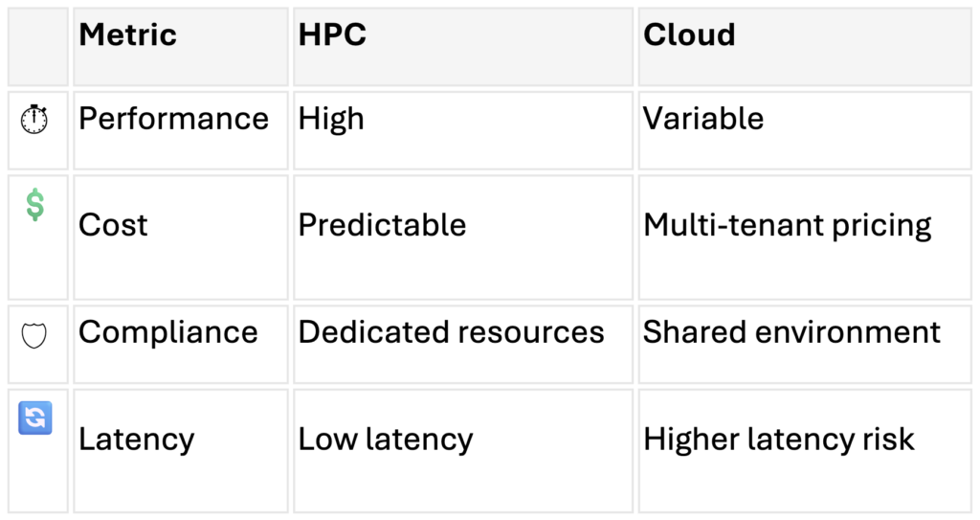The height and width of the screenshot is (520, 980).
Task: Click the Shared environment cell
Action: point(791,332)
